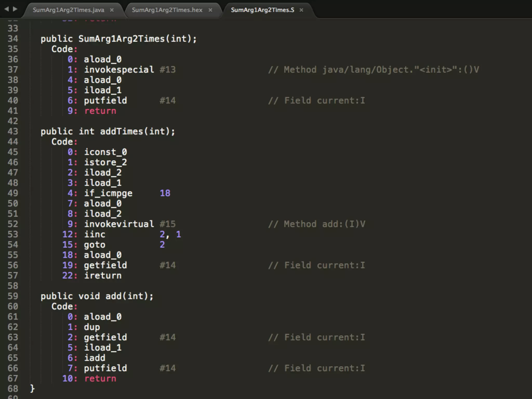Click the if_icmpge instruction
Image resolution: width=532 pixels, height=399 pixels.
pos(108,193)
